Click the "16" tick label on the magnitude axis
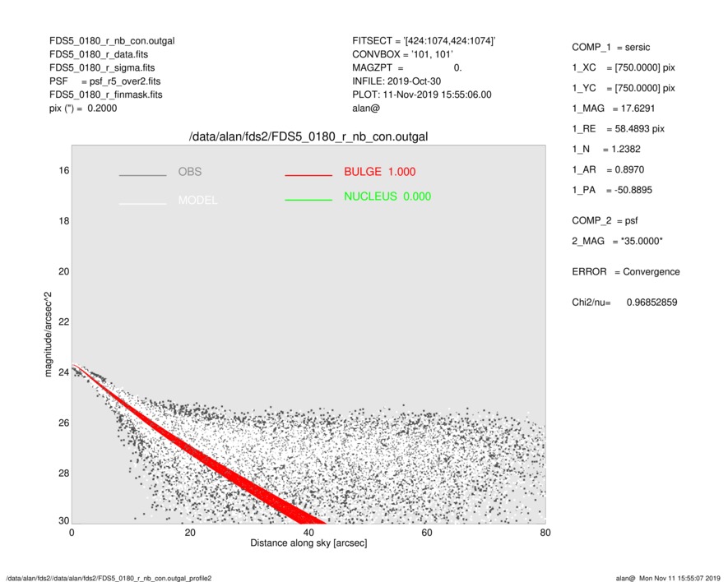Screen dimensions: 728x582 point(64,171)
